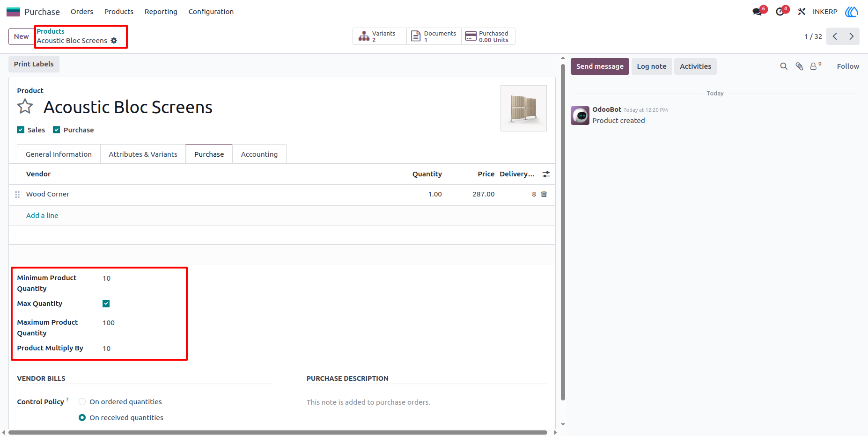
Task: Open the Reporting menu
Action: click(161, 12)
